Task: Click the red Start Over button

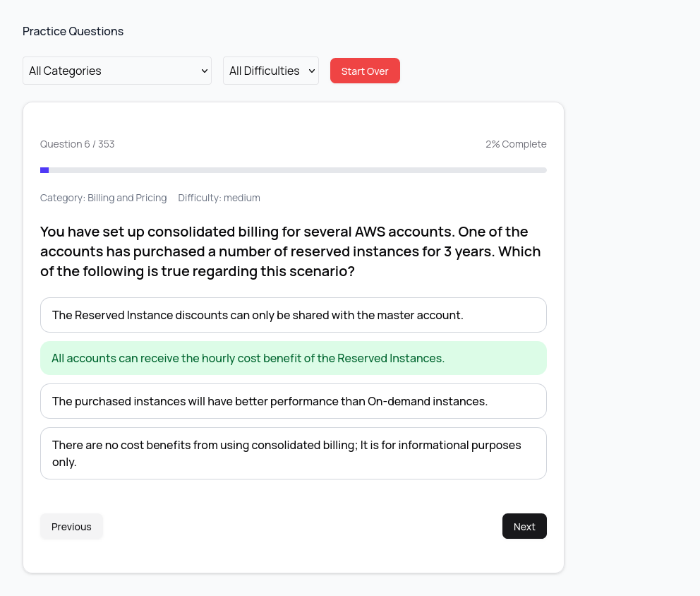Action: pos(365,71)
